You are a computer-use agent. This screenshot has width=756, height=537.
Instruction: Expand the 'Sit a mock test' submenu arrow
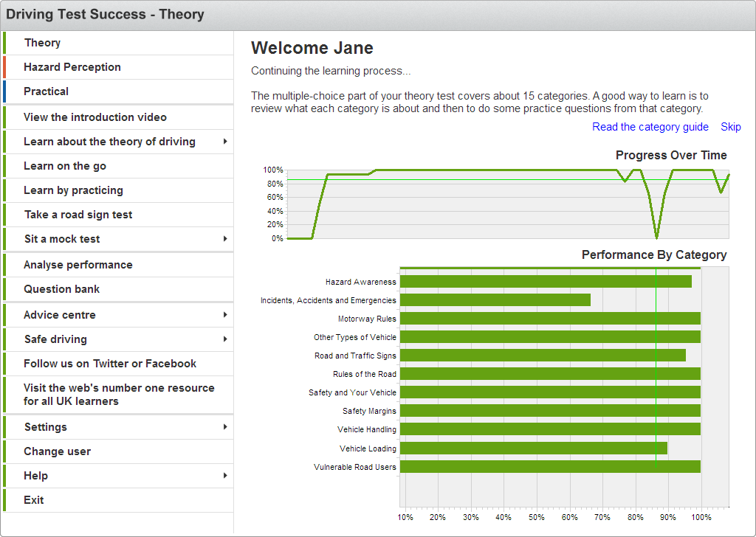(224, 239)
